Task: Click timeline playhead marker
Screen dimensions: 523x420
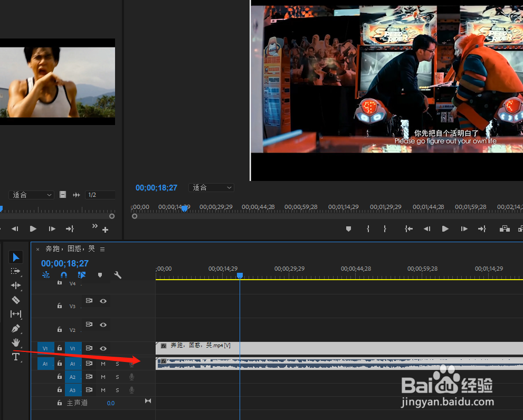Action: (240, 275)
